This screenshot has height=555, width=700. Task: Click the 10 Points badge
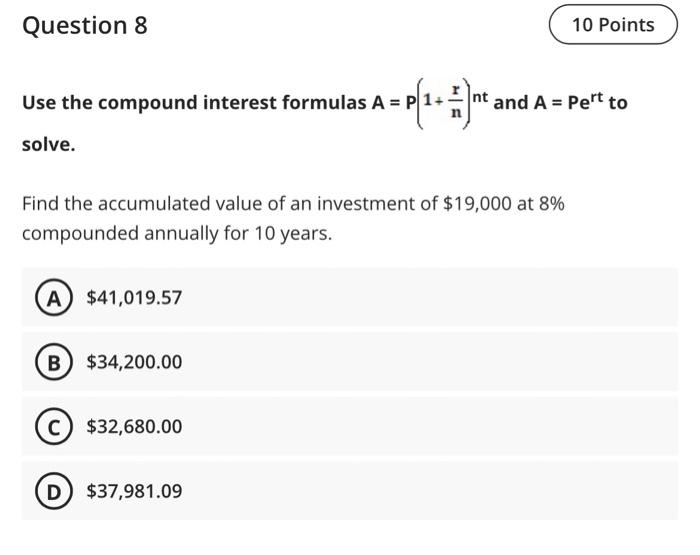click(x=613, y=25)
